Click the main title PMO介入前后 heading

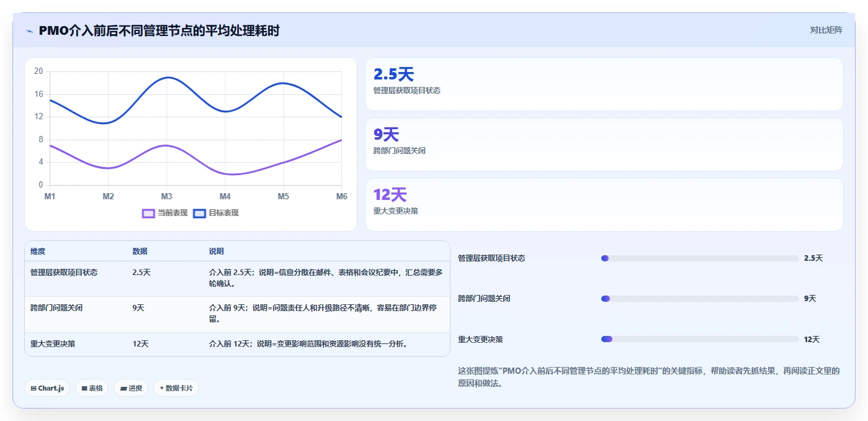point(159,30)
